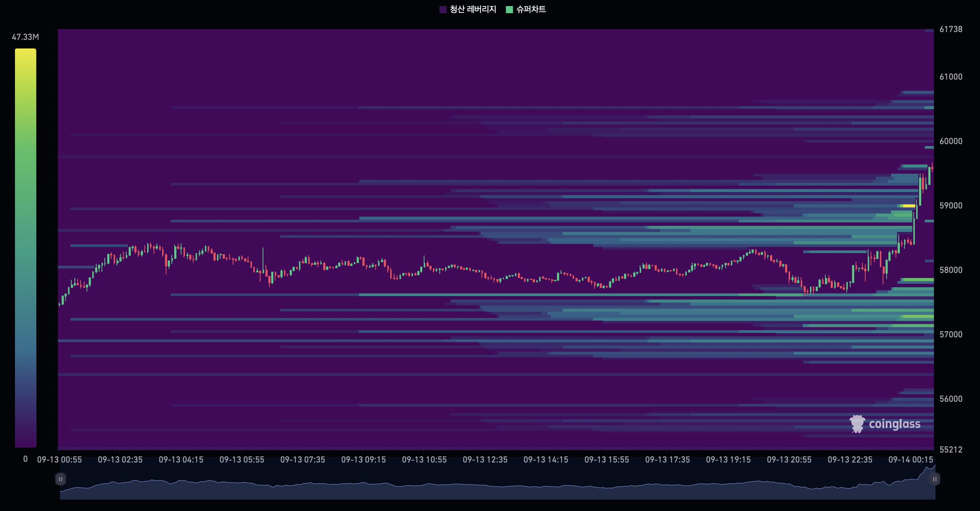Click the 09-13 20:55 time label
This screenshot has height=511, width=980.
point(789,460)
